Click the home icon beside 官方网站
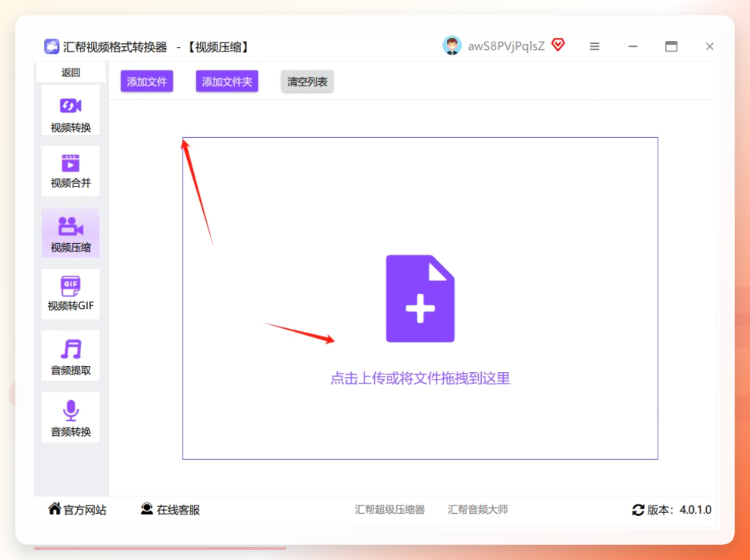Viewport: 750px width, 560px height. click(x=55, y=508)
